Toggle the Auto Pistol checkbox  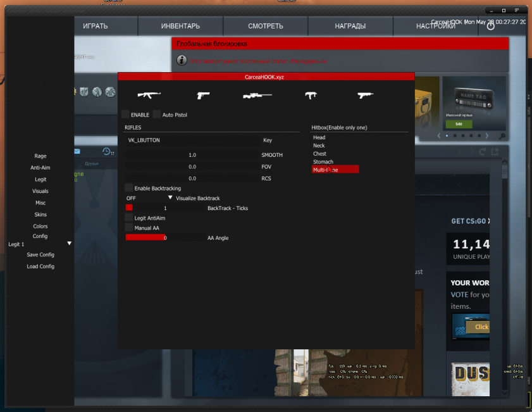click(156, 115)
